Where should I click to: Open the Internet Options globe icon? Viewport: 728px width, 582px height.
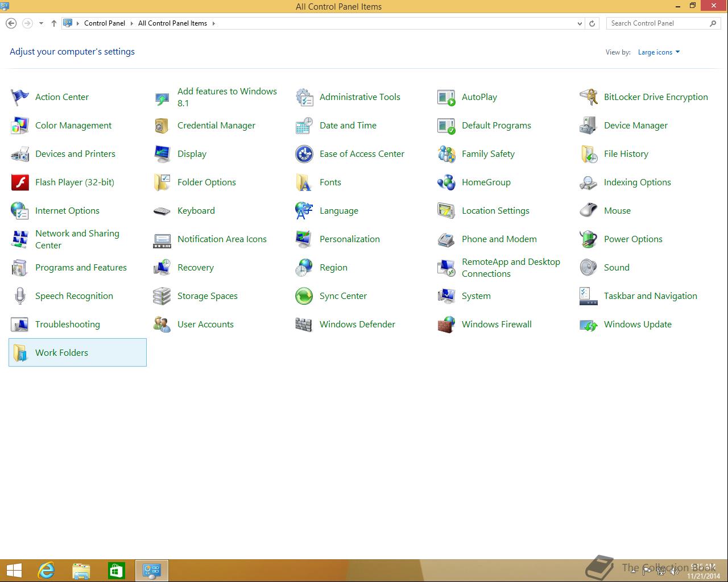tap(20, 211)
